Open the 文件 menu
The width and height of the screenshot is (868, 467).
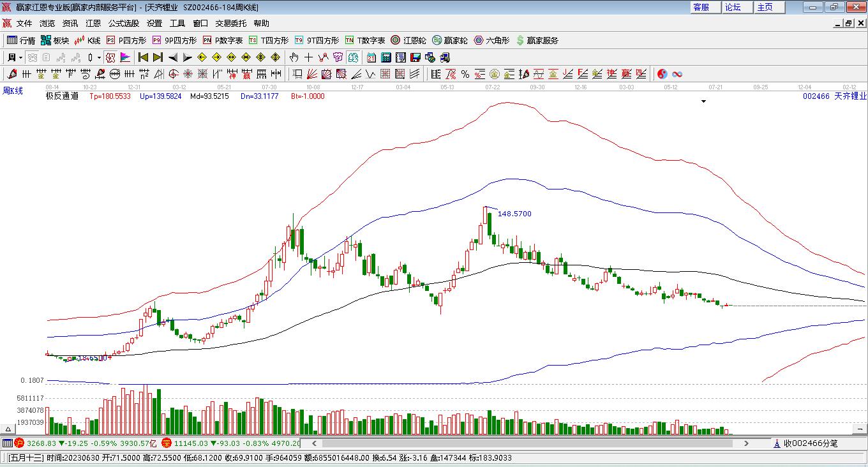[x=24, y=23]
